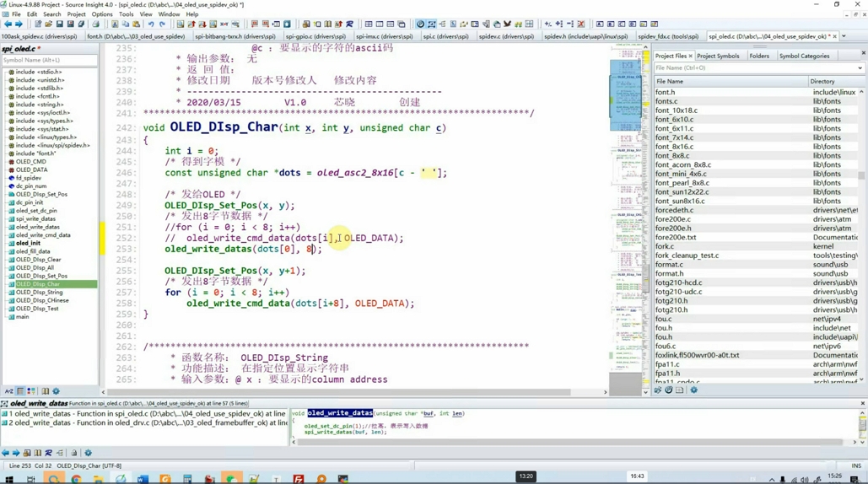Save the current file
Screen dimensions: 868x484
click(60, 24)
